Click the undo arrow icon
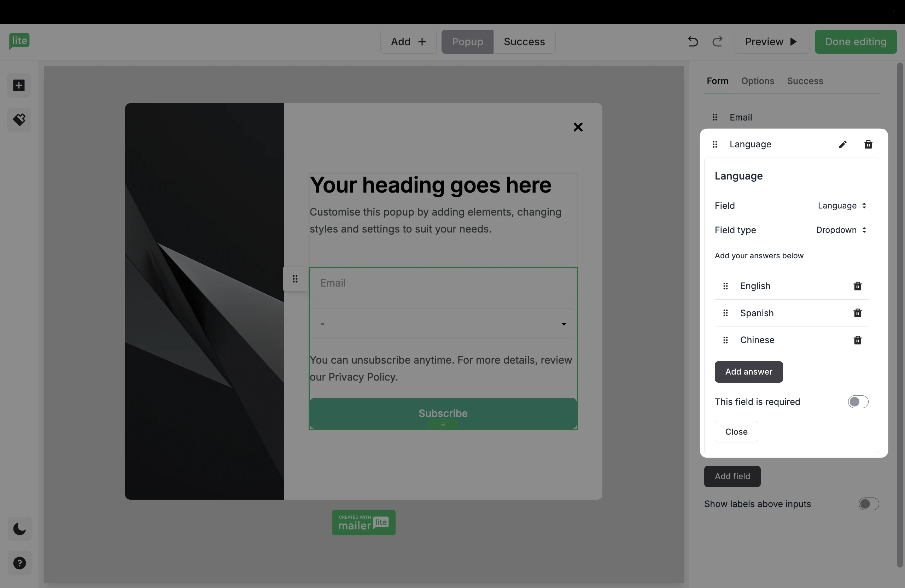905x588 pixels. click(693, 41)
